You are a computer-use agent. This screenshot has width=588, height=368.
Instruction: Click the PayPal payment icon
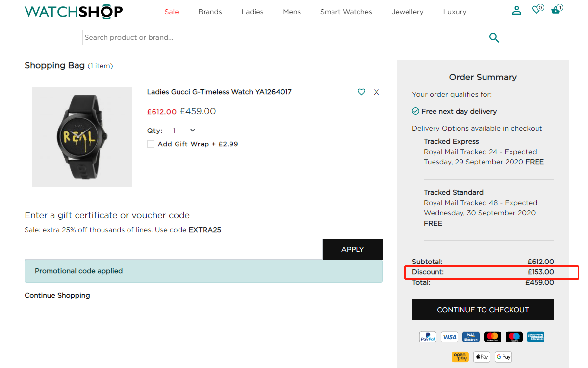click(x=428, y=337)
